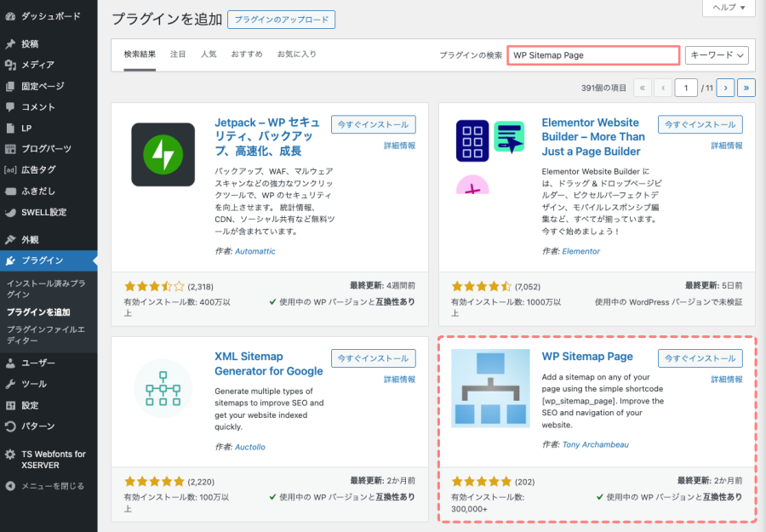Open 詳細情報 for WP Sitemap Page
766x532 pixels.
[x=727, y=380]
